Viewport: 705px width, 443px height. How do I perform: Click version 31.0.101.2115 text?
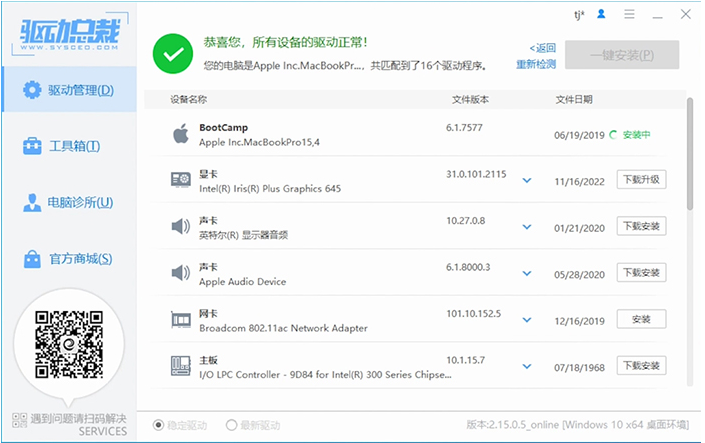click(476, 174)
